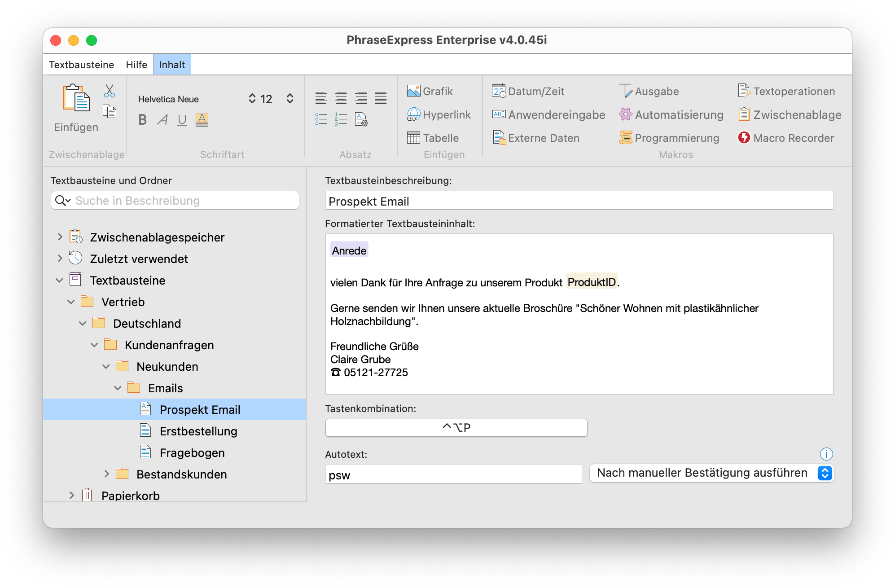Click the Freundliche Grüße text line
The height and width of the screenshot is (588, 895).
click(374, 347)
